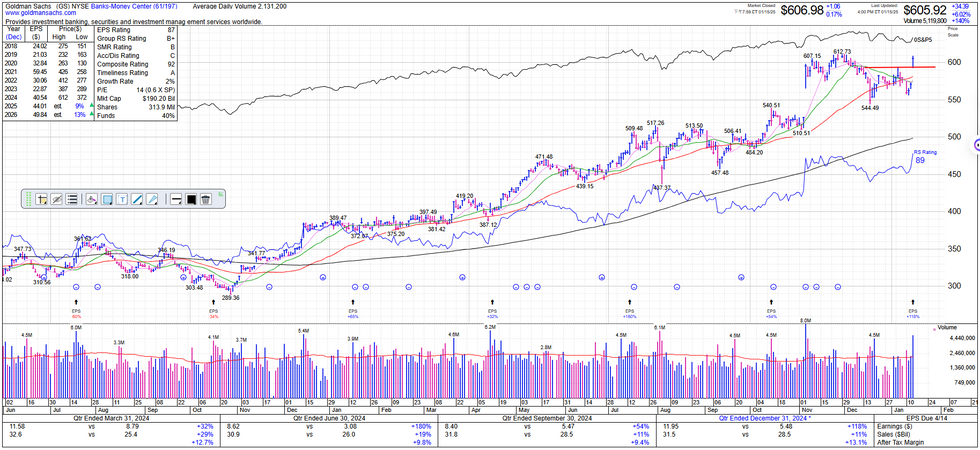Click the Price Scale label
Image resolution: width=980 pixels, height=450 pixels.
(x=952, y=31)
